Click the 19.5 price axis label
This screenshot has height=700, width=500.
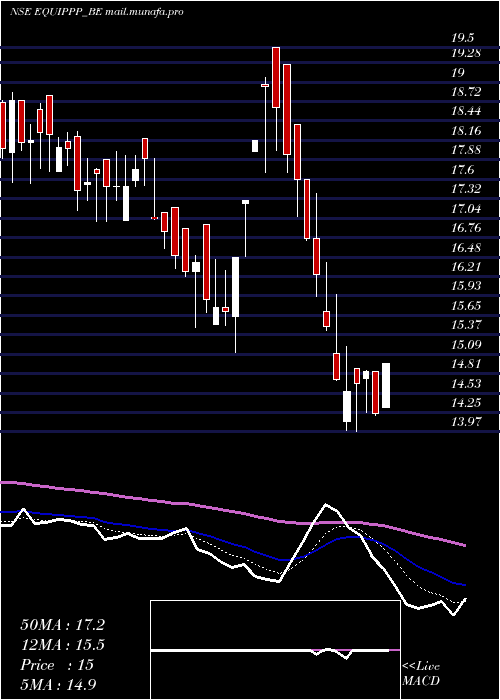[462, 38]
